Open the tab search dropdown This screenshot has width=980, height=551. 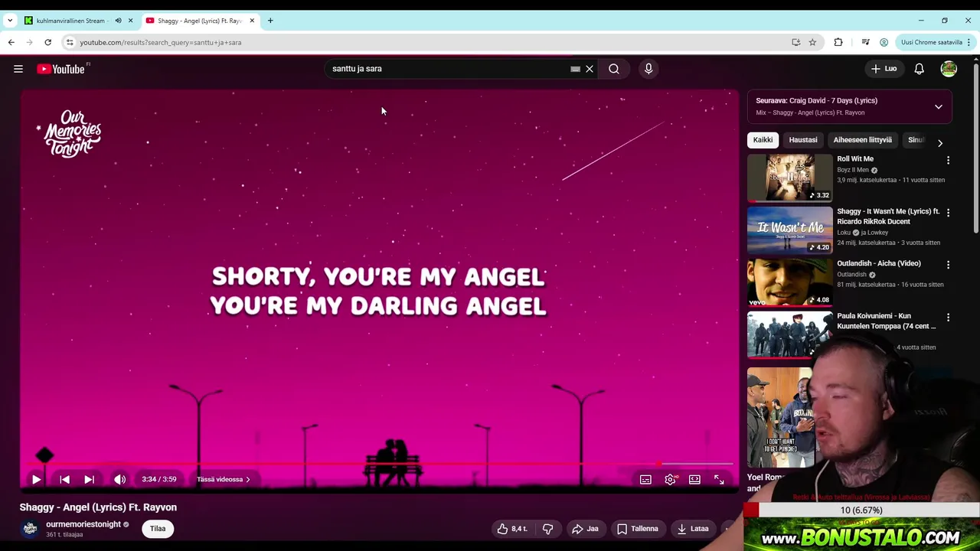tap(9, 21)
